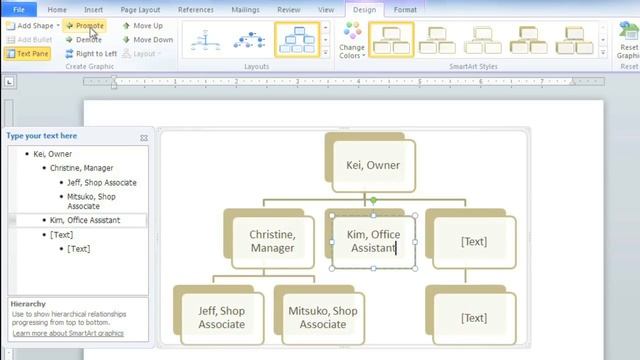Select the fourth SmartArt style thumbnail
This screenshot has height=360, width=640.
(529, 40)
